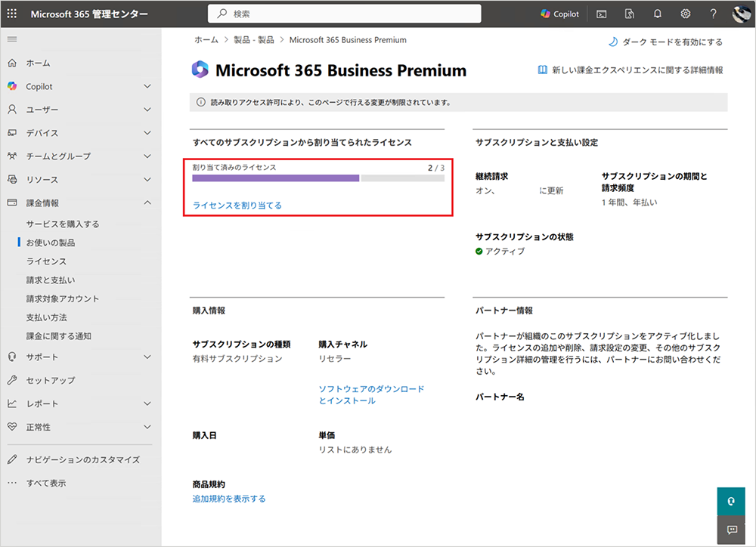Click the purple assigned licenses progress bar
Image resolution: width=756 pixels, height=547 pixels.
pyautogui.click(x=276, y=178)
